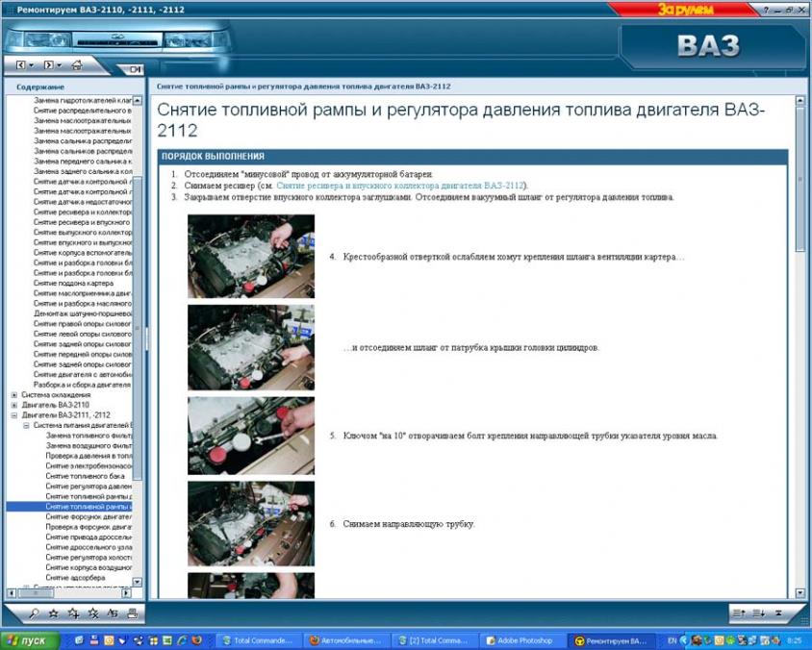Switch to the Adobe Photoshop taskbar button
The width and height of the screenshot is (812, 650).
[x=520, y=640]
